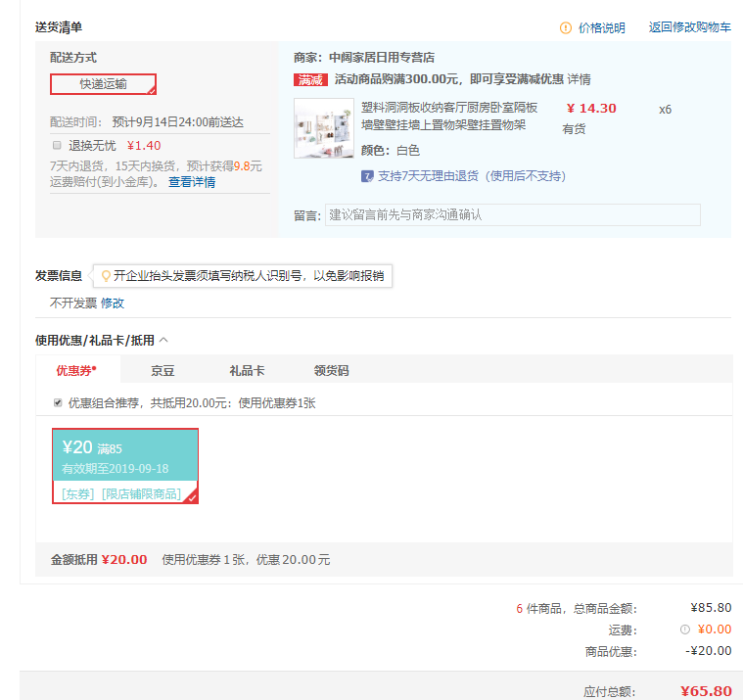Open the 价格说明 link
Viewport: 743px width, 700px height.
[601, 28]
